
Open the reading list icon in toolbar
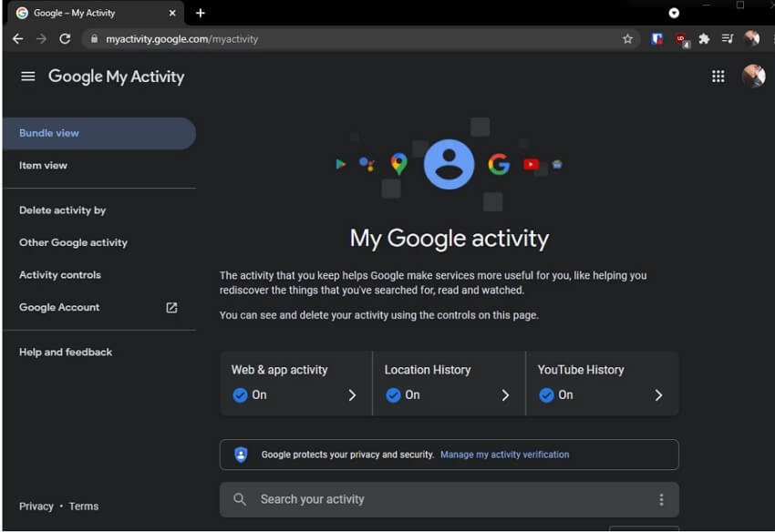(727, 39)
